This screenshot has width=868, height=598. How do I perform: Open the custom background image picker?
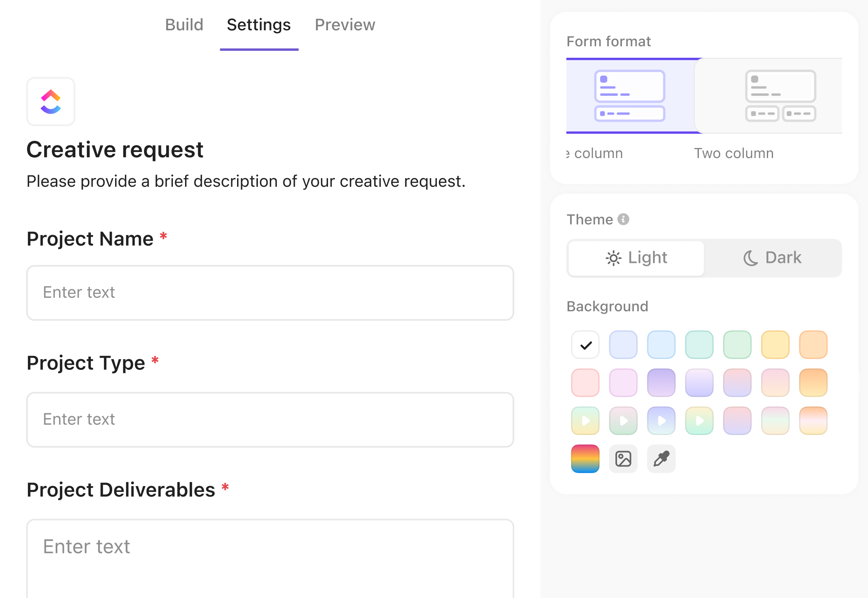point(624,459)
